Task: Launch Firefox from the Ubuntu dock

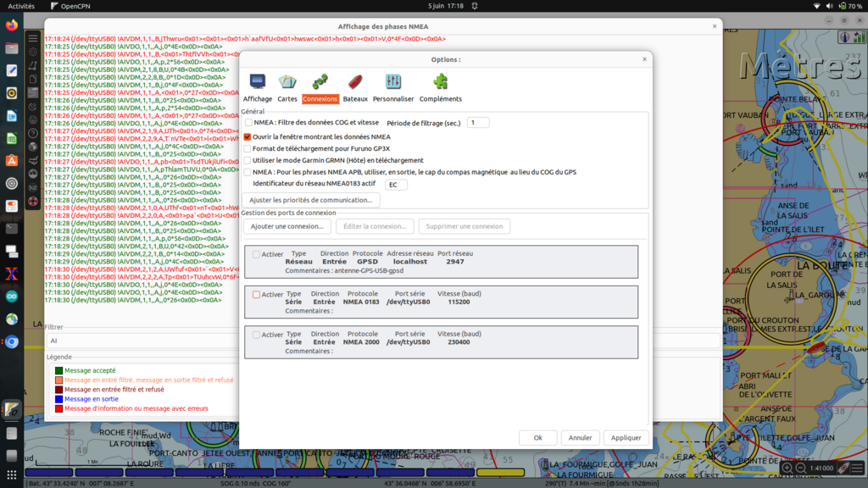Action: click(12, 25)
